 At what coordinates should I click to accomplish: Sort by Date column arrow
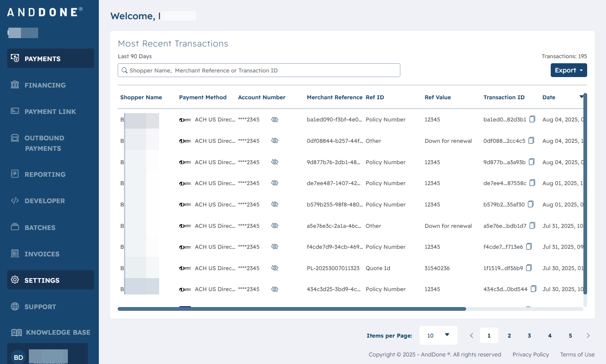[x=581, y=97]
